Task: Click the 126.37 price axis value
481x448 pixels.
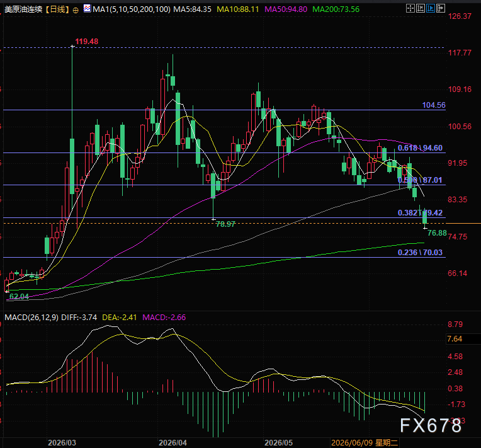Action: [x=460, y=16]
